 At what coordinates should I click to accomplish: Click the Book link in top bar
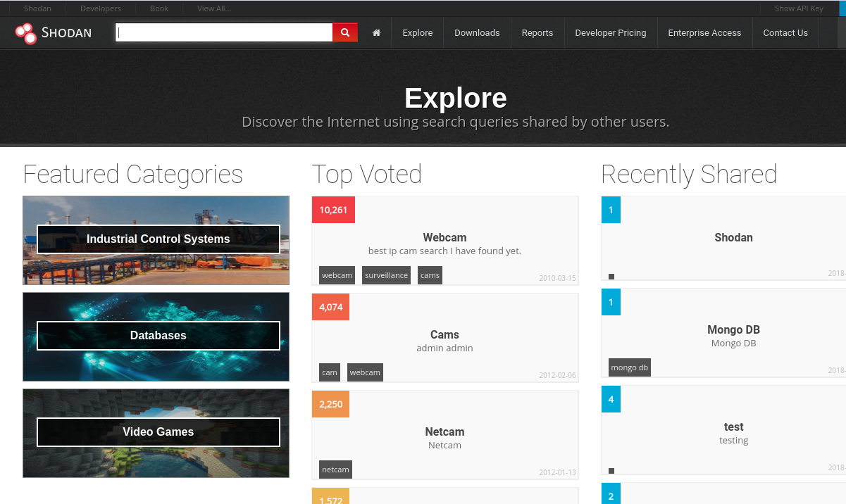pyautogui.click(x=159, y=8)
